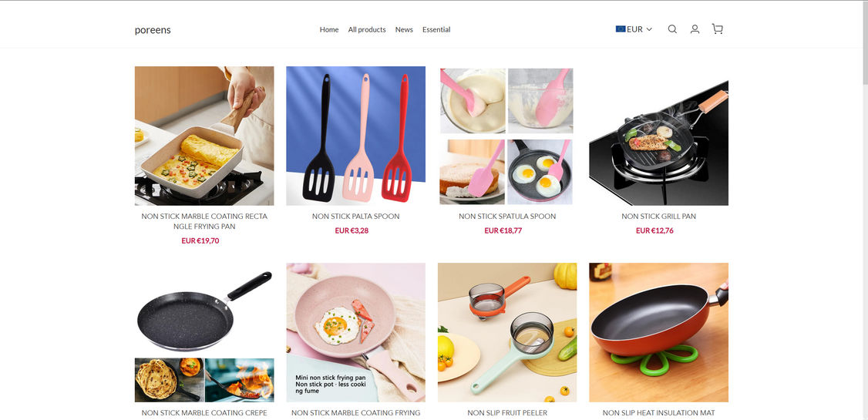Open the News menu item
The width and height of the screenshot is (868, 420).
[x=404, y=30]
